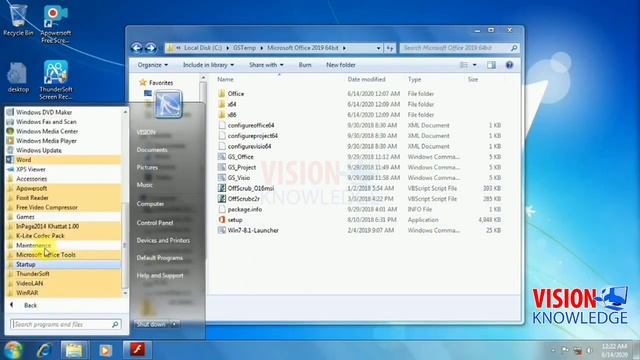Open Include in library dropdown
This screenshot has height=360, width=640.
click(x=209, y=65)
